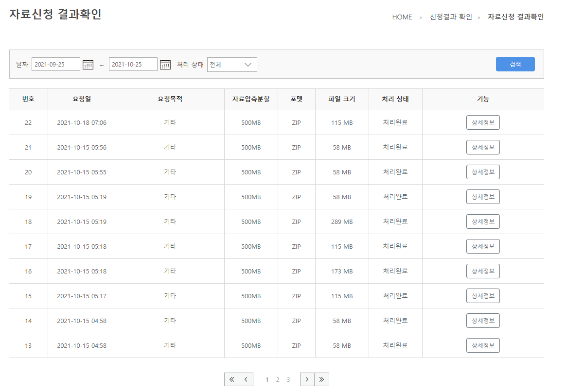
Task: Go to page 2 in pagination
Action: [278, 380]
